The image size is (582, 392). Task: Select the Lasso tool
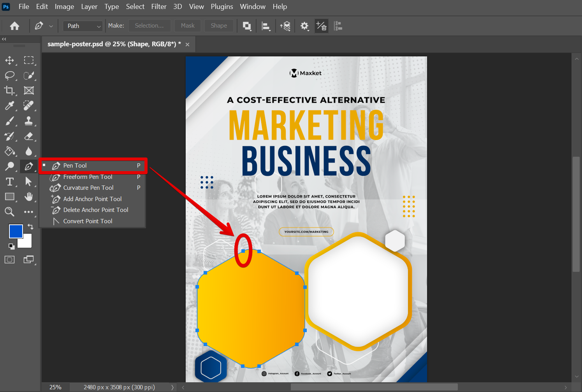click(x=9, y=75)
